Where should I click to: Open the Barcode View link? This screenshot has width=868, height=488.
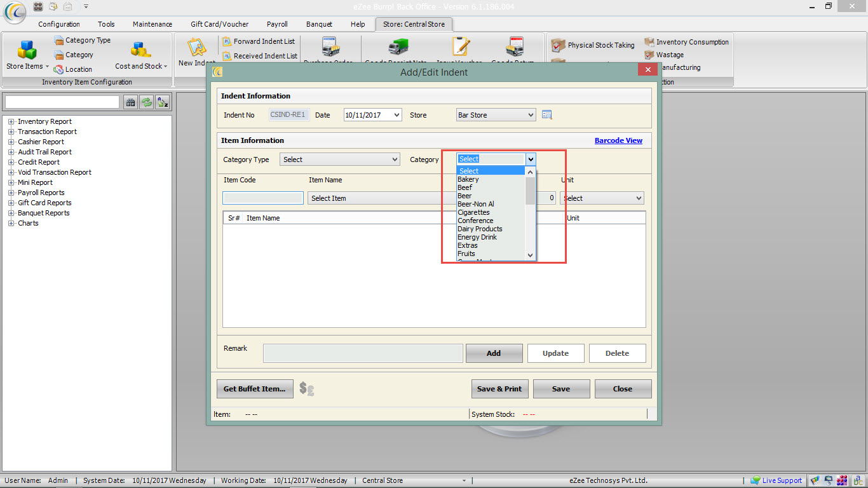pyautogui.click(x=618, y=140)
